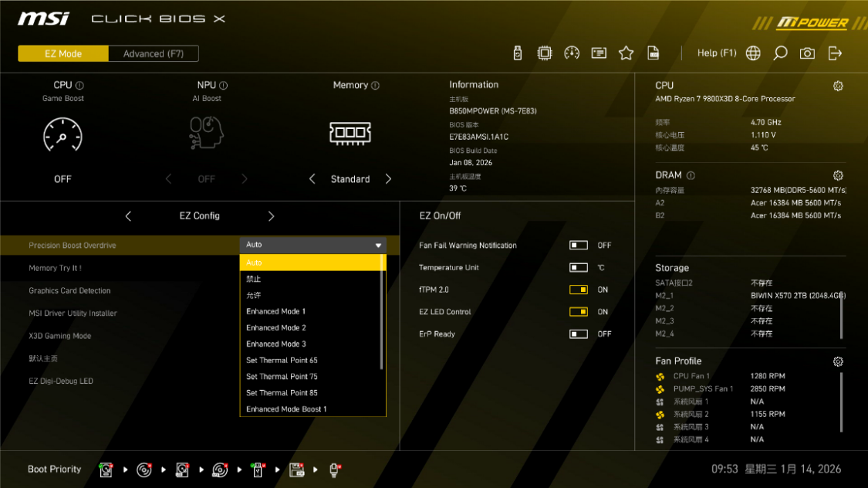Toggle fTPM 2.0 switch

(579, 290)
